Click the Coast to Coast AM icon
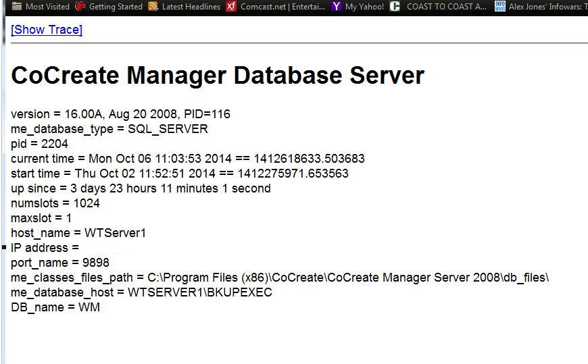The image size is (588, 364). coord(395,6)
